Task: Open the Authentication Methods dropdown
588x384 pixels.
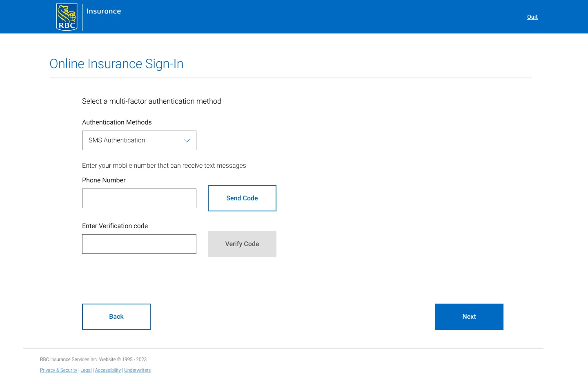Action: tap(139, 140)
